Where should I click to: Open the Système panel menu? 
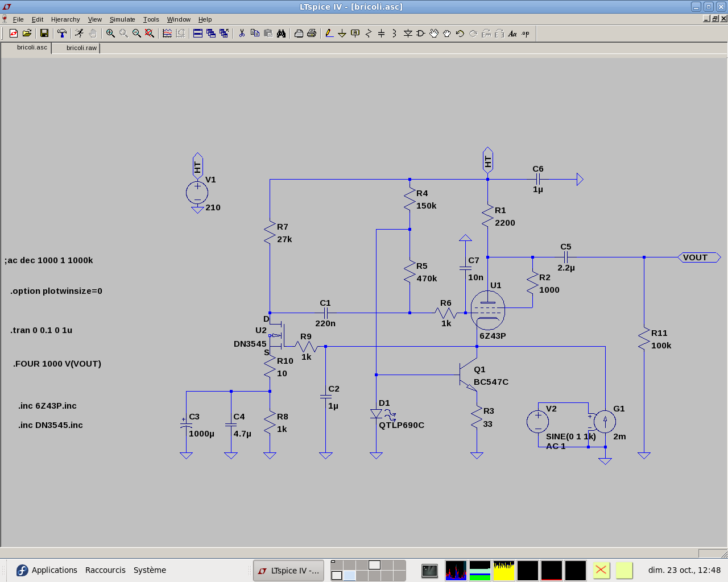pyautogui.click(x=150, y=570)
